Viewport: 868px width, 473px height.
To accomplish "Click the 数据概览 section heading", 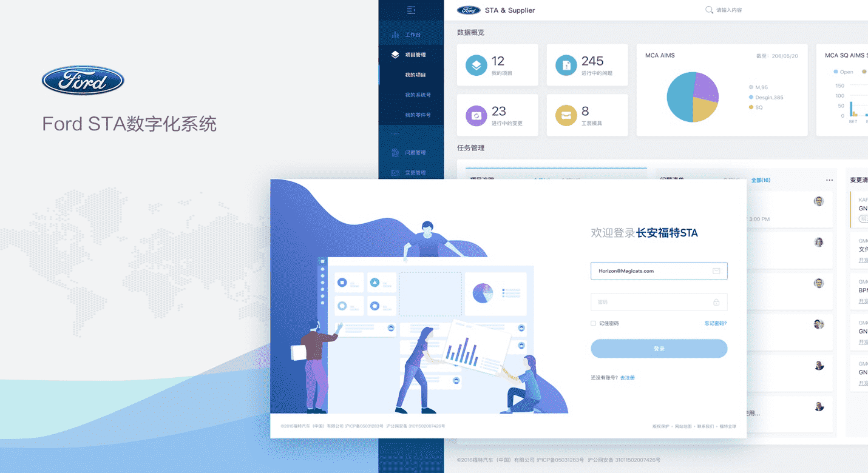I will pos(471,33).
